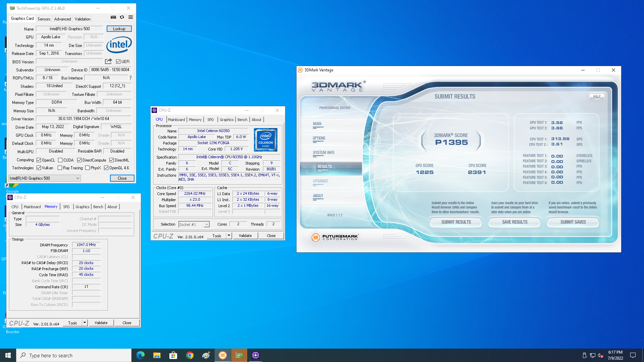Click SUBMIT SAVED button in 3DMark
644x362 pixels.
[x=573, y=222]
